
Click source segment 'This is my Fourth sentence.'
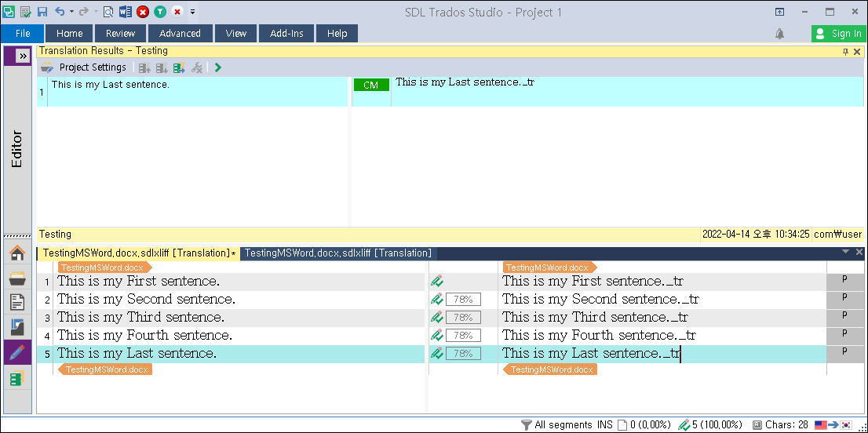click(144, 335)
